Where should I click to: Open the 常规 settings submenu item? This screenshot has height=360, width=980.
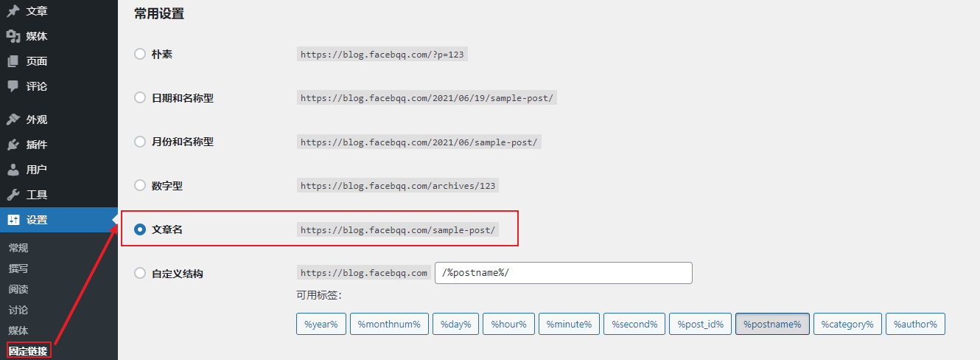click(18, 248)
